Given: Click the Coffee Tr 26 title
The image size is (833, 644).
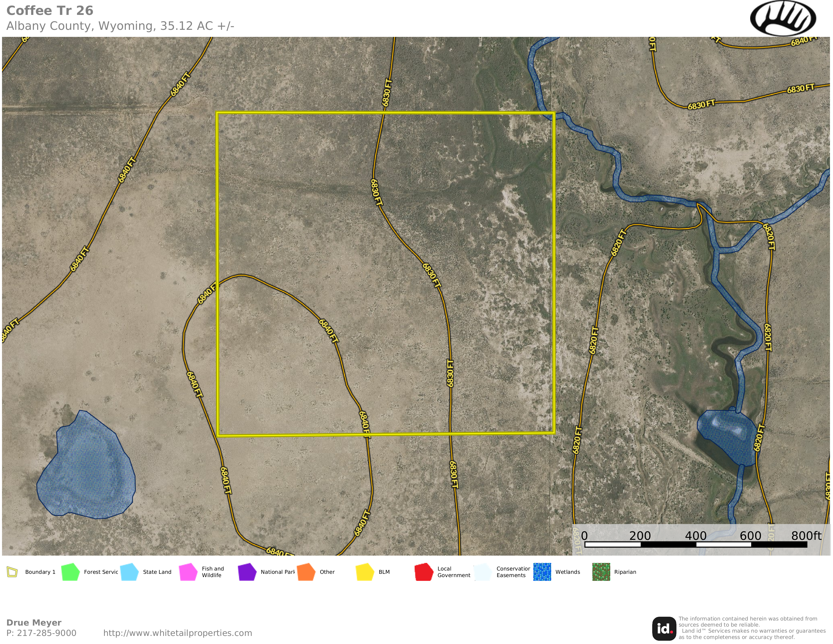Looking at the screenshot, I should 50,11.
